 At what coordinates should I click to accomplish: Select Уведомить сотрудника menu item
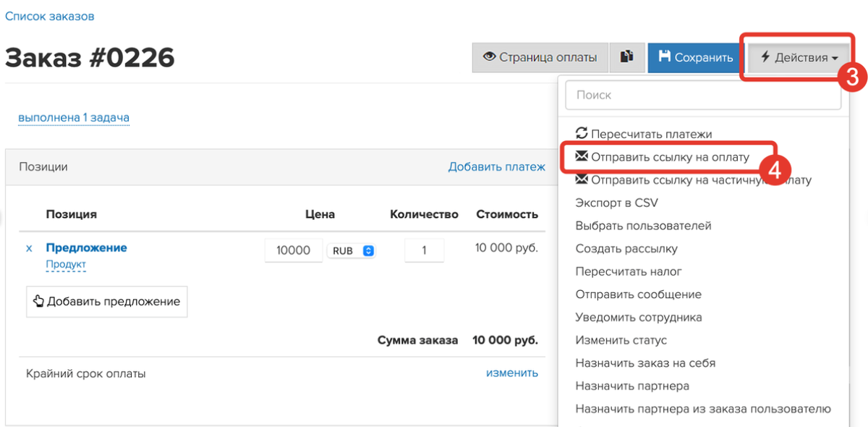(x=638, y=317)
